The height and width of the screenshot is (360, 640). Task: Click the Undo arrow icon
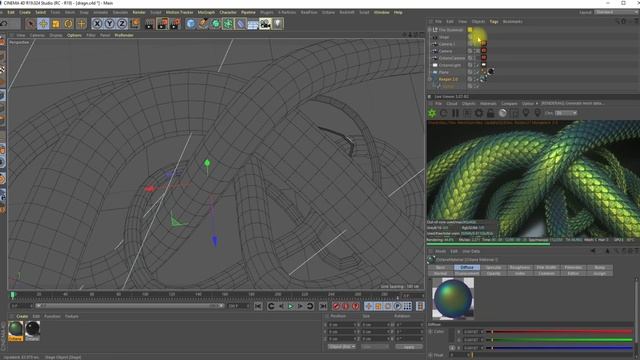3,24
